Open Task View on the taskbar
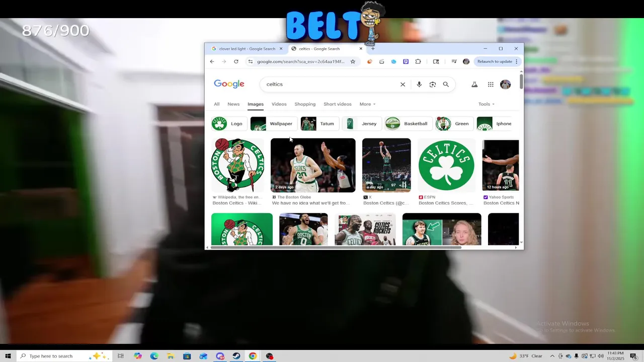Image resolution: width=644 pixels, height=362 pixels. coord(121,356)
